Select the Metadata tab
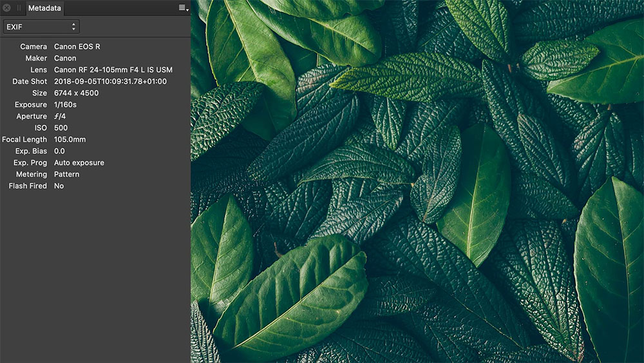The width and height of the screenshot is (644, 363). tap(44, 8)
